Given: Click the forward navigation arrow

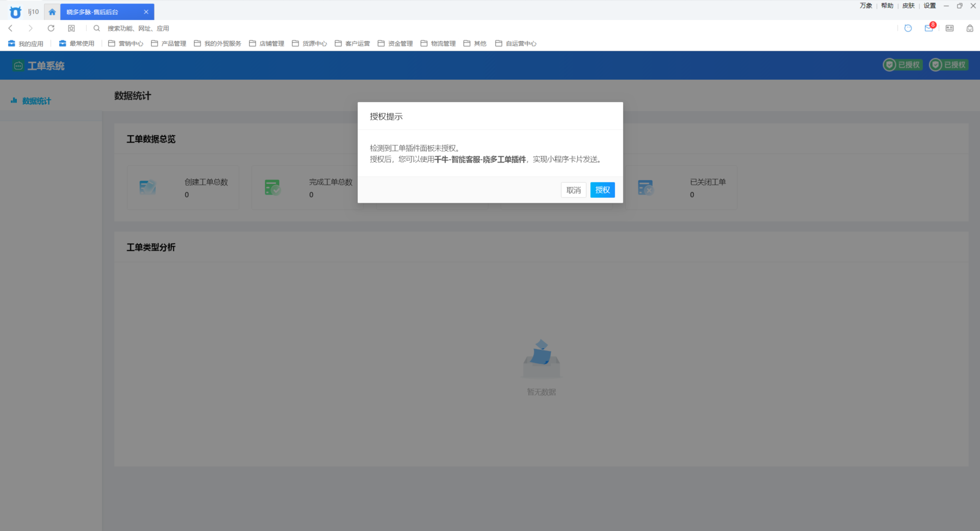Looking at the screenshot, I should point(31,28).
